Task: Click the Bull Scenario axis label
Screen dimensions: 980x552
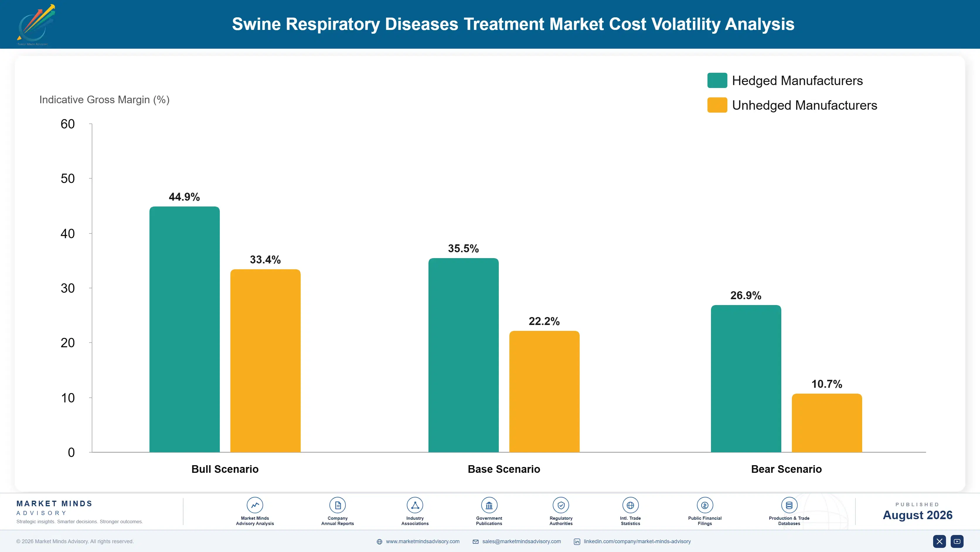Action: (x=225, y=469)
